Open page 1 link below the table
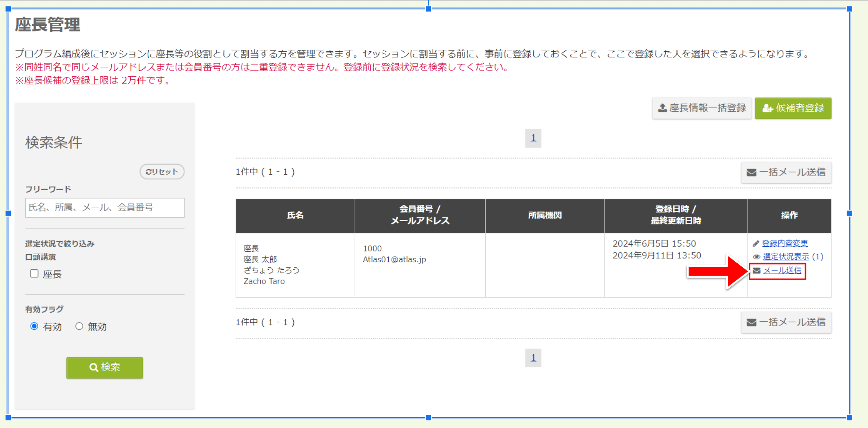Image resolution: width=868 pixels, height=428 pixels. 533,358
